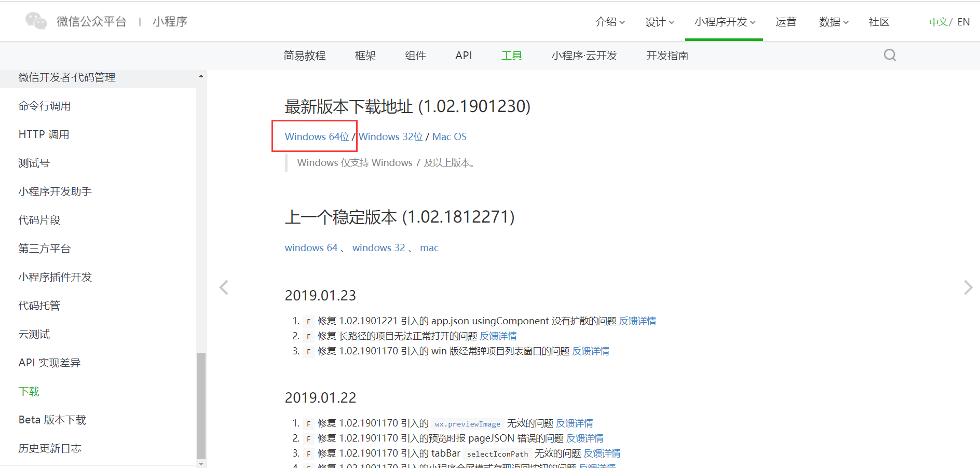Download stable mac version
This screenshot has height=468, width=980.
pyautogui.click(x=429, y=247)
